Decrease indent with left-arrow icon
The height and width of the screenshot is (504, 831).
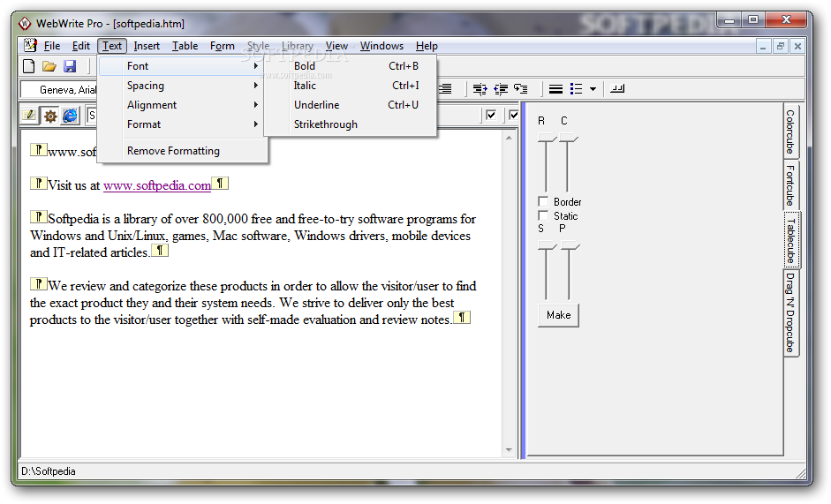[x=501, y=89]
